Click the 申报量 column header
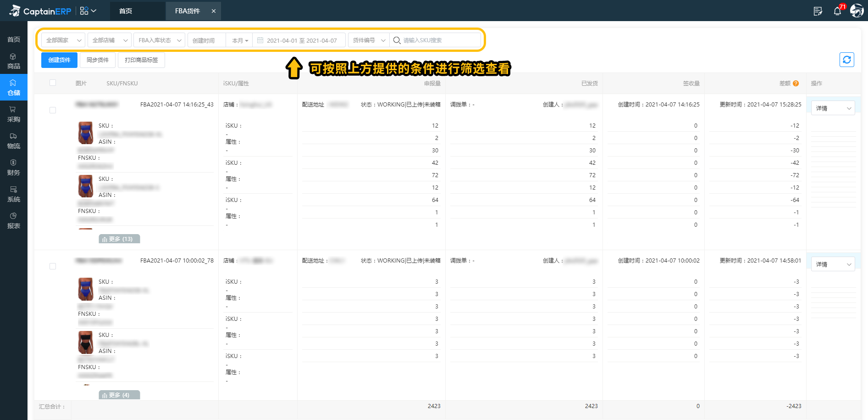Viewport: 868px width, 420px height. pyautogui.click(x=432, y=84)
